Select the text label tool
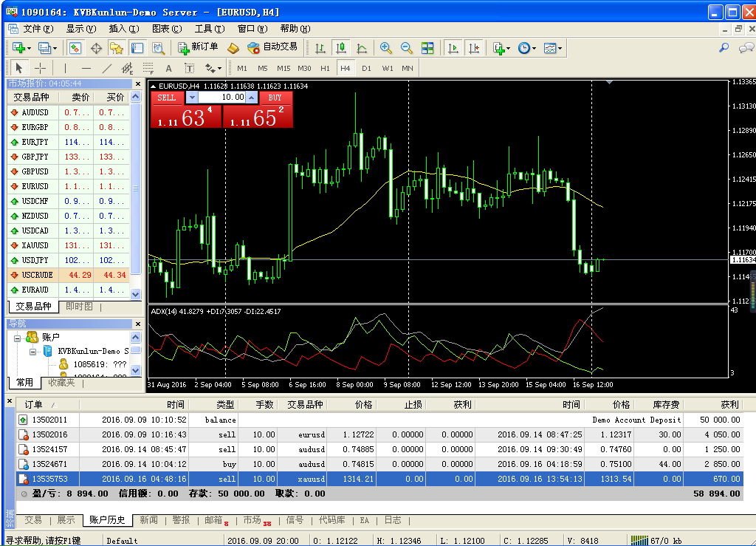 (x=189, y=68)
